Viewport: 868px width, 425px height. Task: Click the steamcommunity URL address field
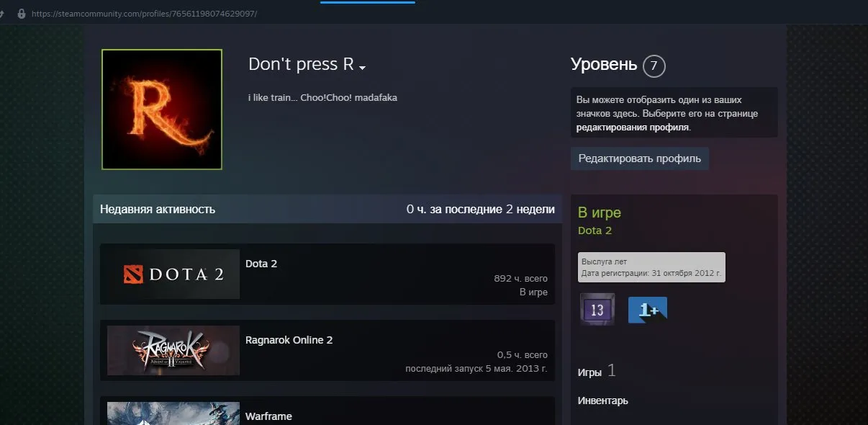click(x=144, y=14)
